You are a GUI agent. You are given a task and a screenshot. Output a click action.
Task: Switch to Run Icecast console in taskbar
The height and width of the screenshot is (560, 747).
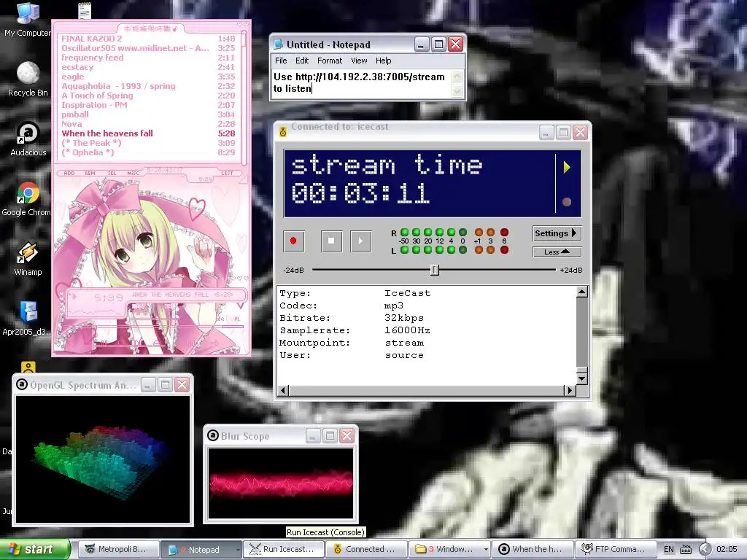[284, 549]
